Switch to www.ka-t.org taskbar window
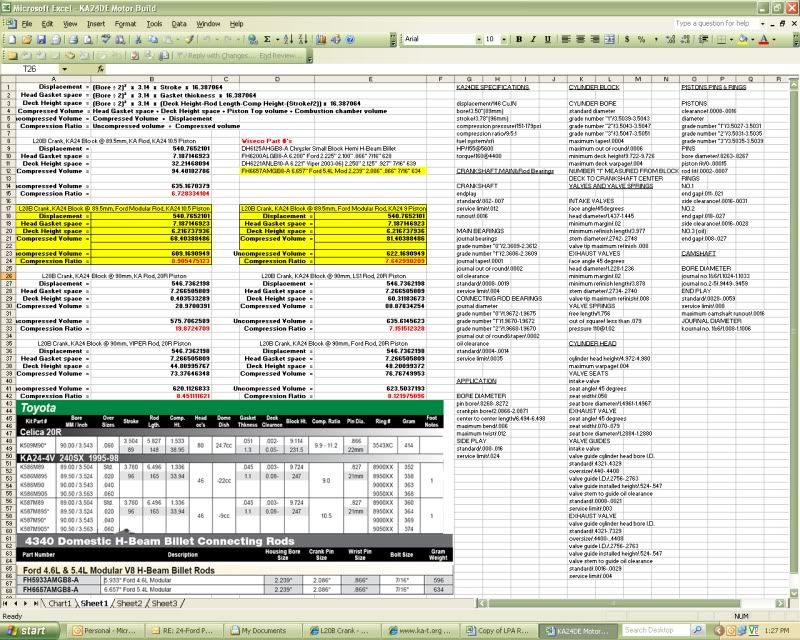Image resolution: width=800 pixels, height=640 pixels. (420, 631)
